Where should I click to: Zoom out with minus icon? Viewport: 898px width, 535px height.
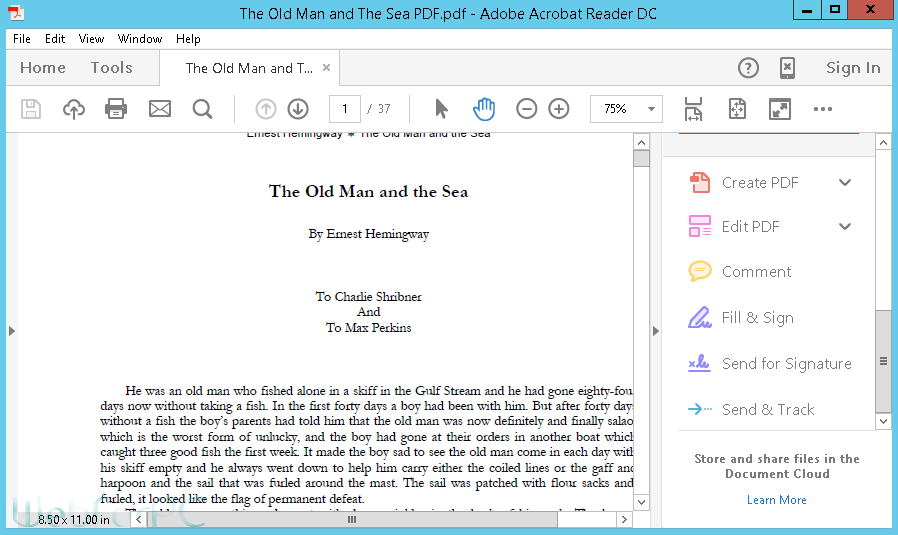coord(526,109)
